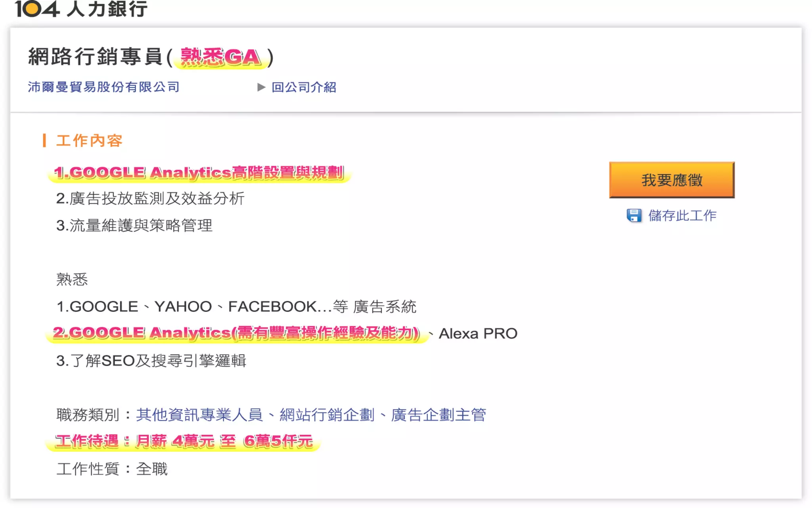The height and width of the screenshot is (508, 812).
Task: Click highlighted GOOGLE Analytics高階設置與規劃 line
Action: point(199,173)
